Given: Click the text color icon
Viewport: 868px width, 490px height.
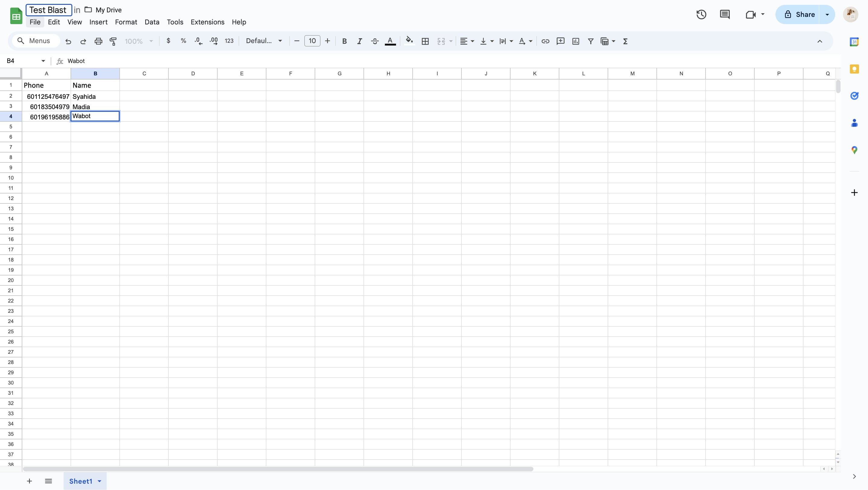Looking at the screenshot, I should pyautogui.click(x=391, y=41).
